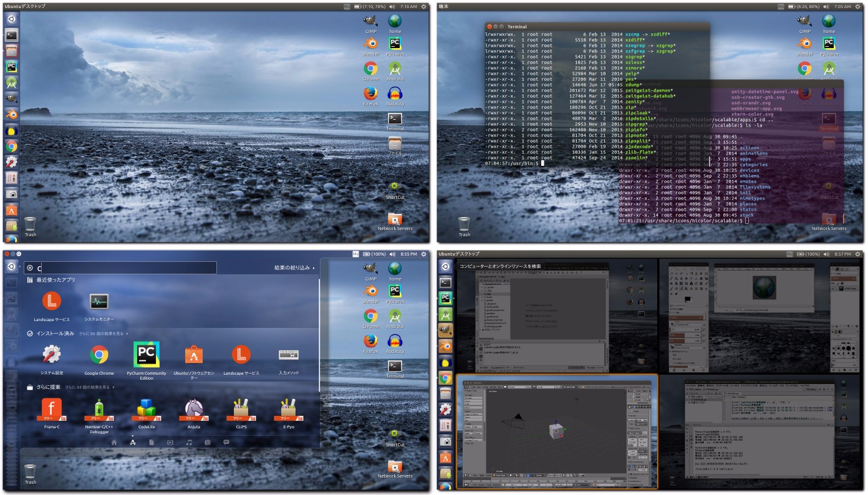Select Pycharm desktop shortcut on 7:16 AM desktop
Image resolution: width=868 pixels, height=495 pixels.
pyautogui.click(x=395, y=47)
